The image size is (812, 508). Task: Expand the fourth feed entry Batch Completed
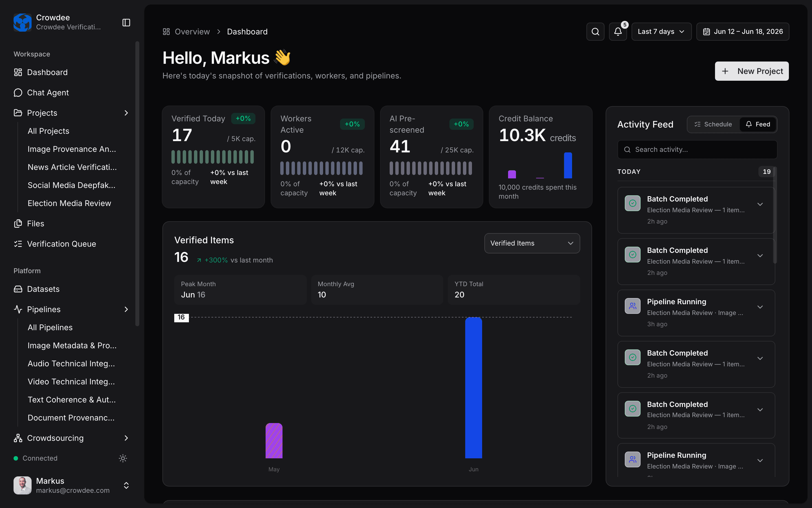pos(760,358)
